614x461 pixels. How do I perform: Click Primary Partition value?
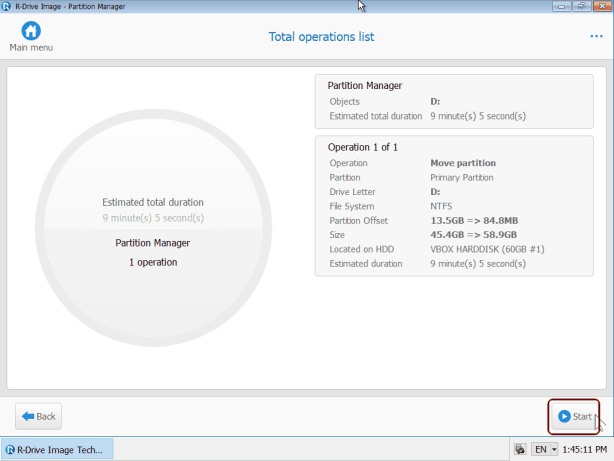click(x=462, y=177)
